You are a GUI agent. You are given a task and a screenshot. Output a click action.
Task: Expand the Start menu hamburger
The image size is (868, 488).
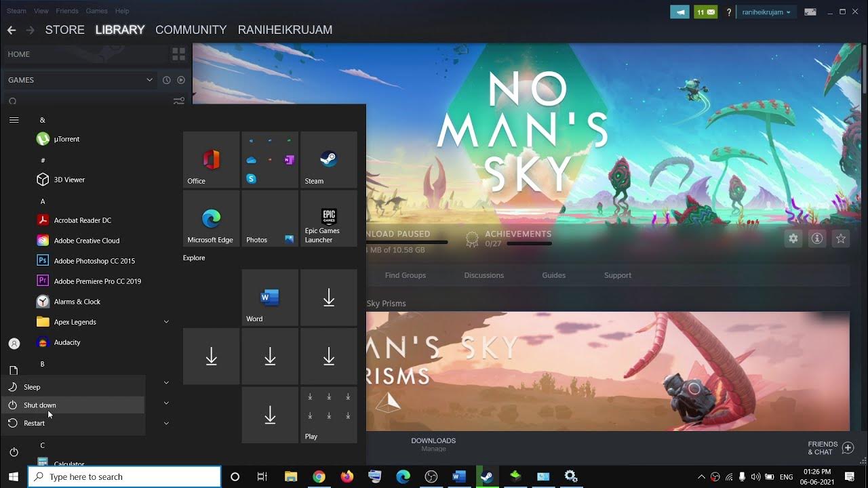[14, 120]
